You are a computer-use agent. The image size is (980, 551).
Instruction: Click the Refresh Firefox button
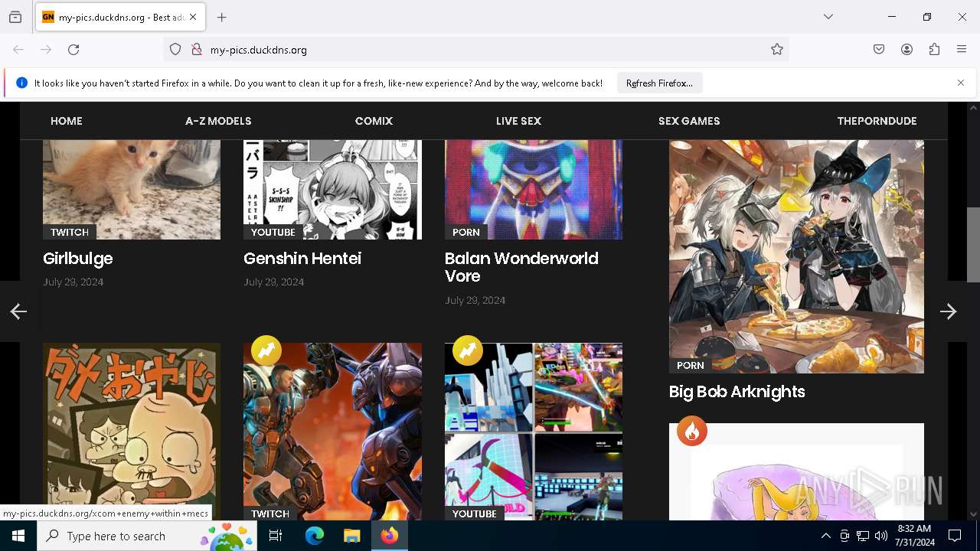point(659,83)
